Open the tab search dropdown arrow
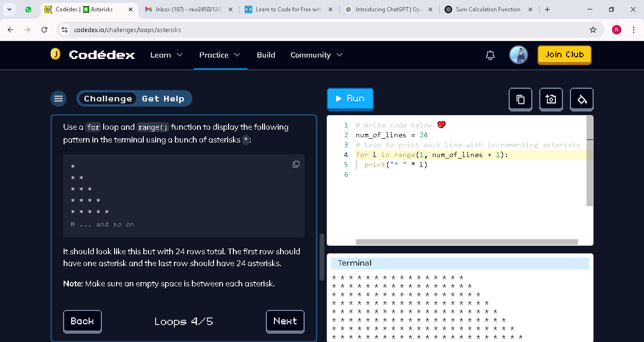The width and height of the screenshot is (644, 342). pyautogui.click(x=9, y=9)
